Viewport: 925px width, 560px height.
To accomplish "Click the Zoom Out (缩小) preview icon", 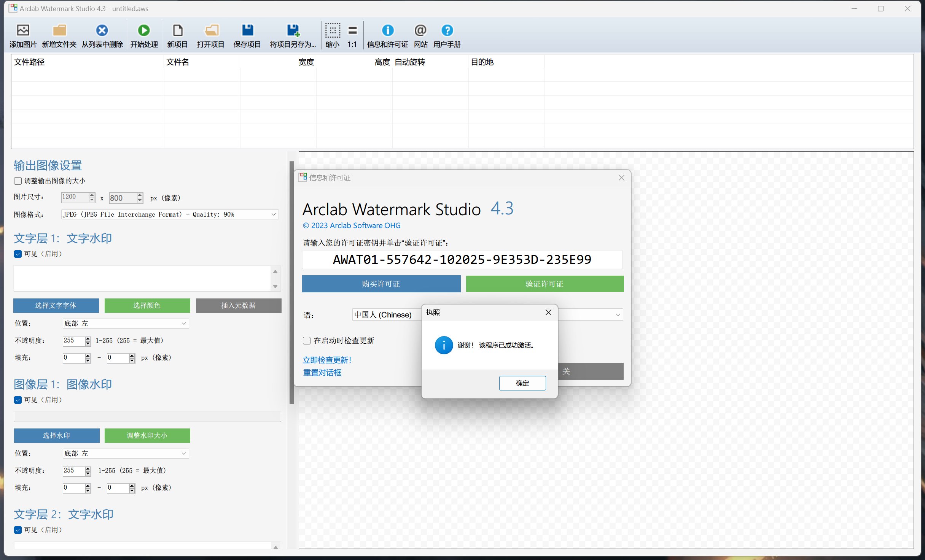I will tap(333, 30).
